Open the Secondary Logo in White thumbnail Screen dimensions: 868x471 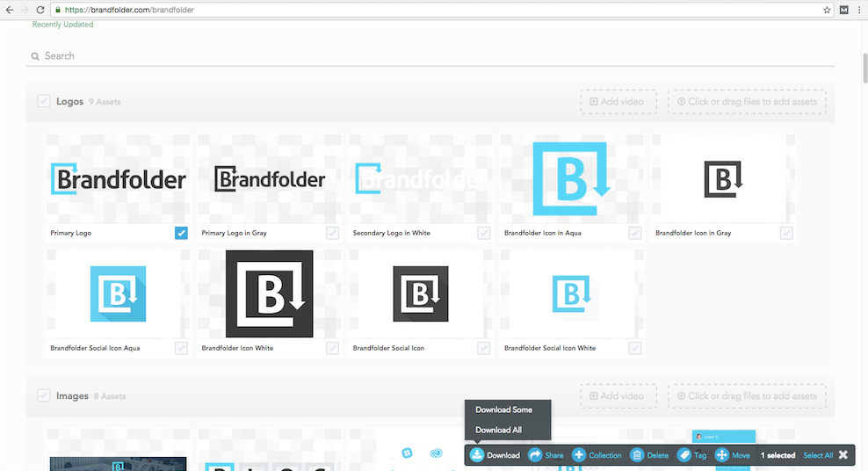point(421,178)
